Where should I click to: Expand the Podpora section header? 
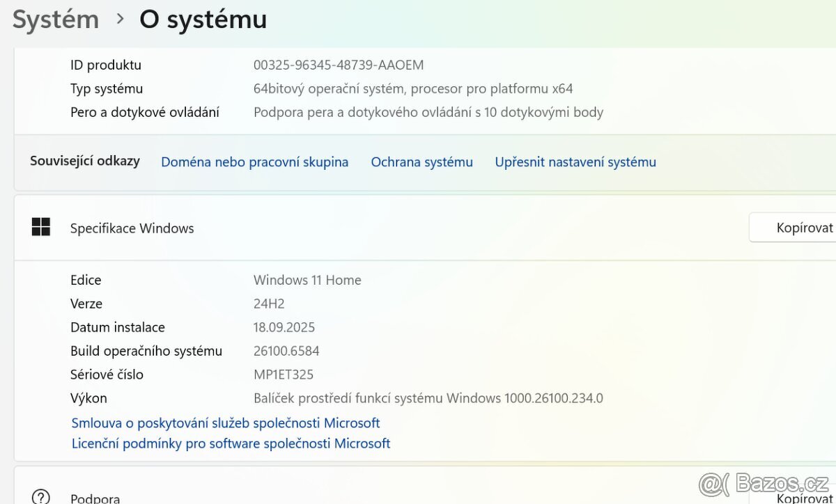[x=418, y=497]
